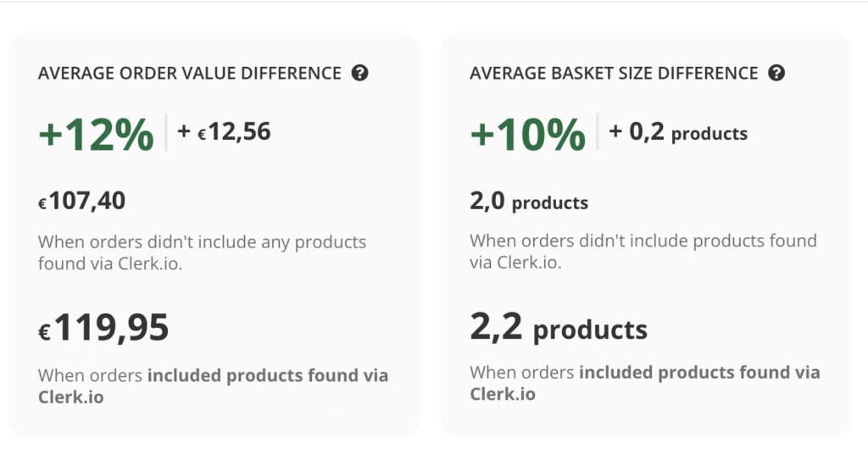Click the euro symbol before 119,95

pos(44,333)
